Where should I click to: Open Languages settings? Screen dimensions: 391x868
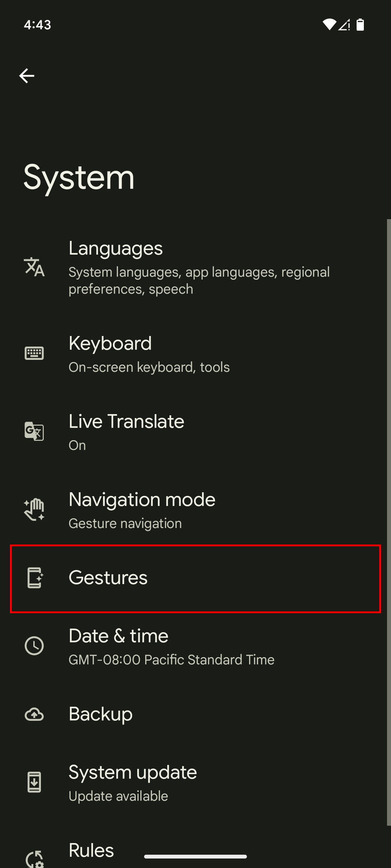199,268
